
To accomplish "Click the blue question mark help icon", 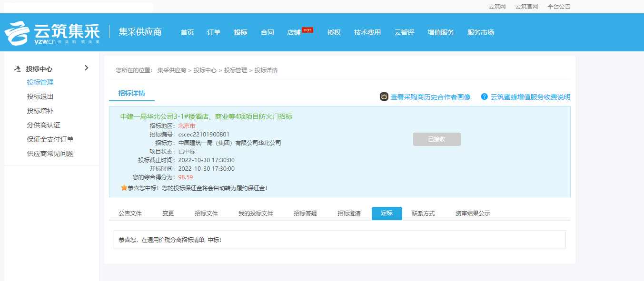I will [485, 97].
